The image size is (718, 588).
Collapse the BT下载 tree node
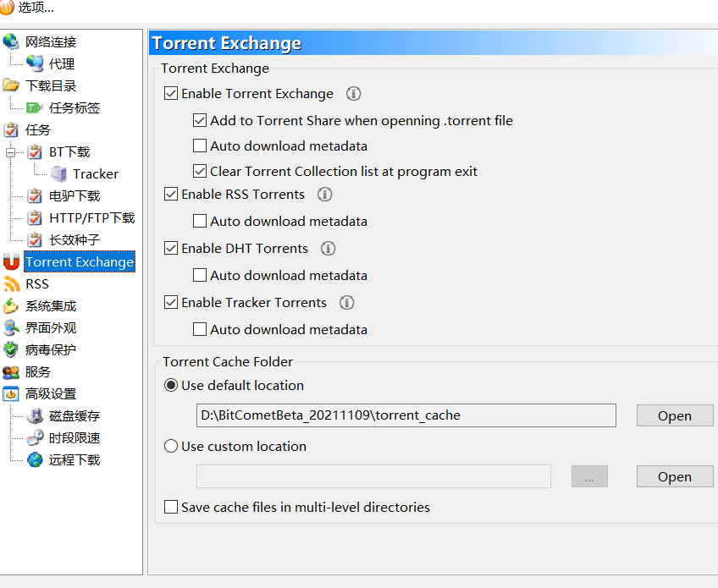[x=10, y=152]
